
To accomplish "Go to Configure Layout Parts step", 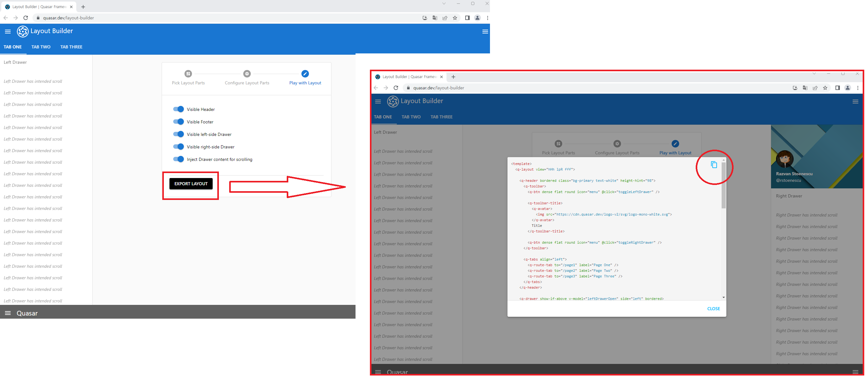I will click(x=247, y=74).
